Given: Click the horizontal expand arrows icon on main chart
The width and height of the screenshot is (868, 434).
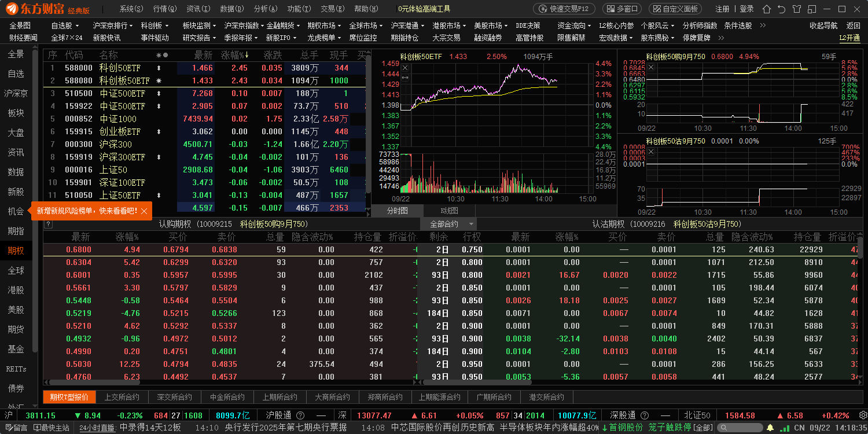Looking at the screenshot, I should [405, 77].
